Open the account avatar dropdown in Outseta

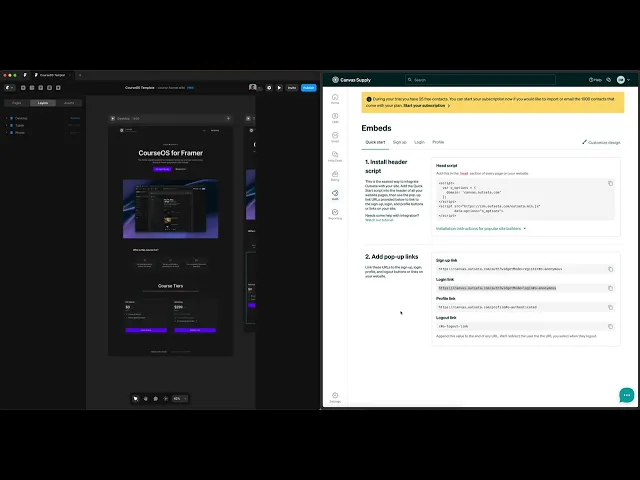[623, 80]
